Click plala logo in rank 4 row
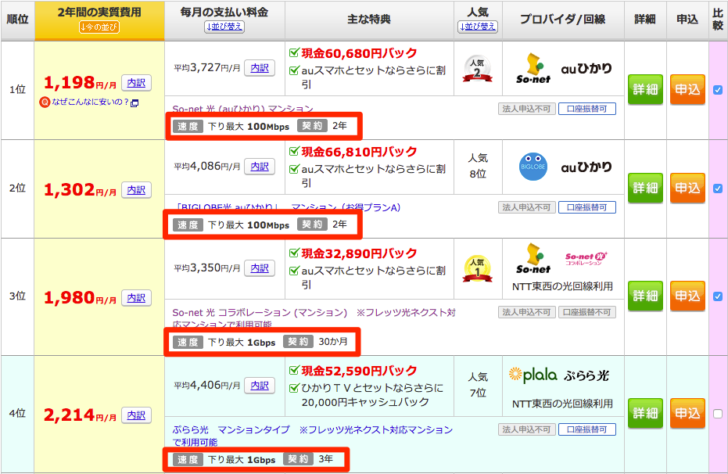Screen dimensions: 728x474 pos(533,374)
